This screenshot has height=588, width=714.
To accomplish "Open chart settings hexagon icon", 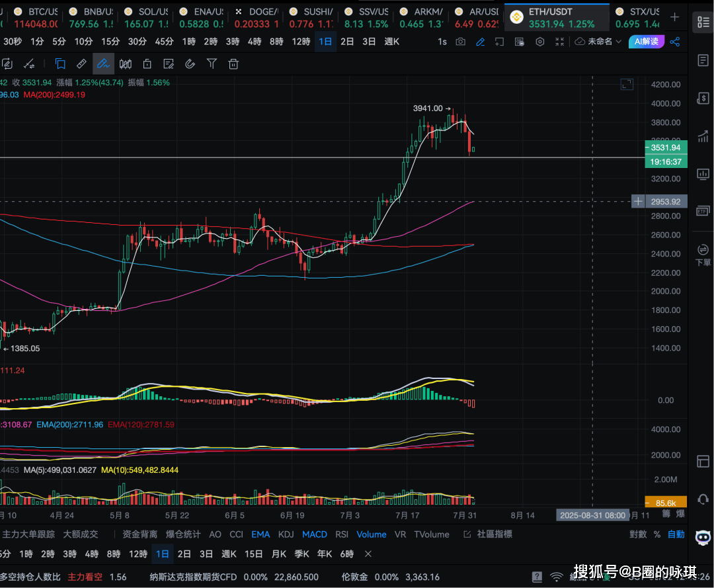I will 540,42.
